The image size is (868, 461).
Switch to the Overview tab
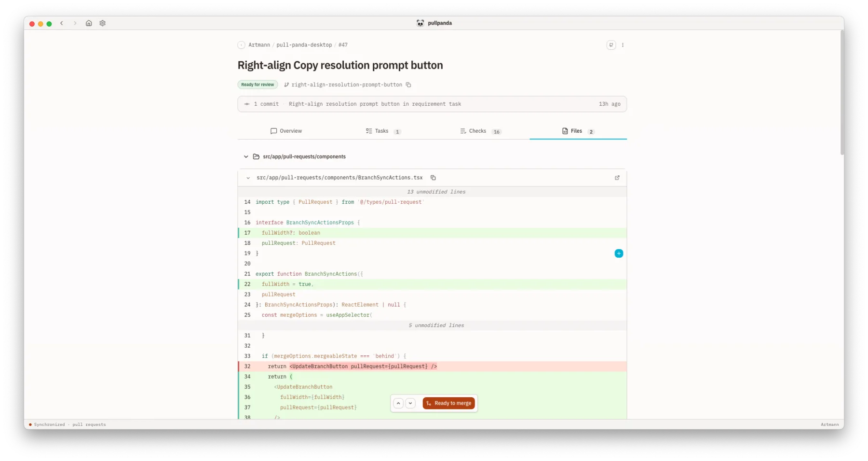tap(286, 131)
